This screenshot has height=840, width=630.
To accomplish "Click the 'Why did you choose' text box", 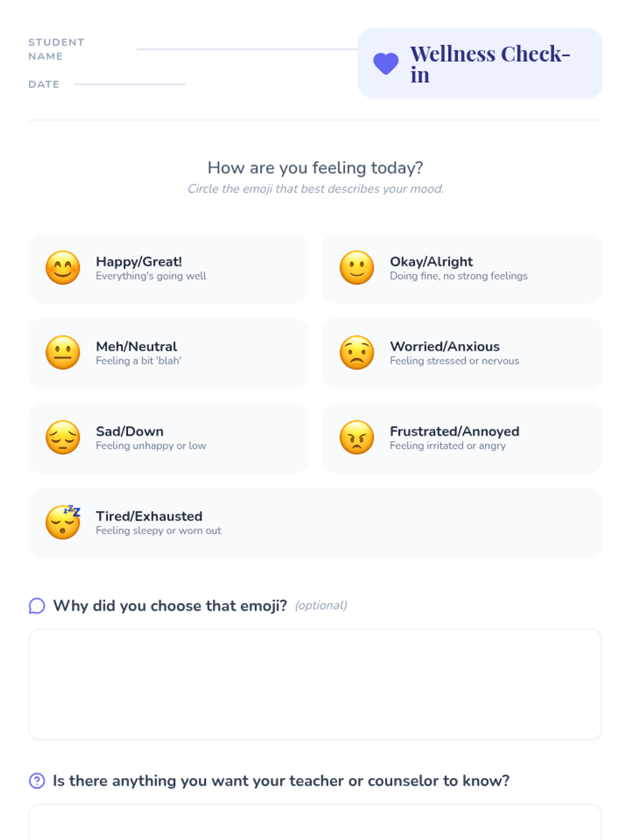I will 315,684.
